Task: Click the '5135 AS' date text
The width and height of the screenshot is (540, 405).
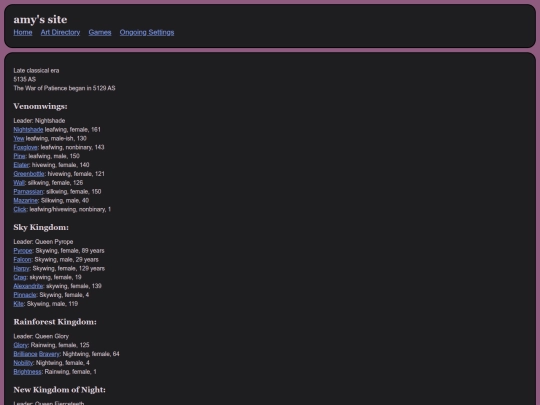Action: pyautogui.click(x=24, y=80)
